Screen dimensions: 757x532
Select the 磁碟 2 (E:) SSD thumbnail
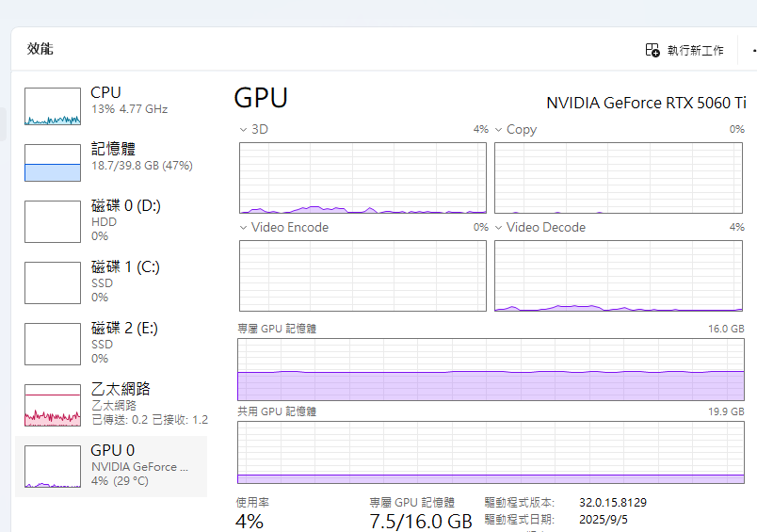[53, 344]
